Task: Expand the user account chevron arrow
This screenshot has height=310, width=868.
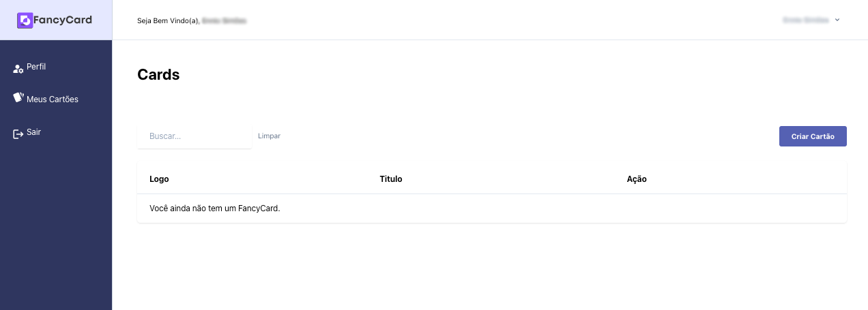Action: 837,20
